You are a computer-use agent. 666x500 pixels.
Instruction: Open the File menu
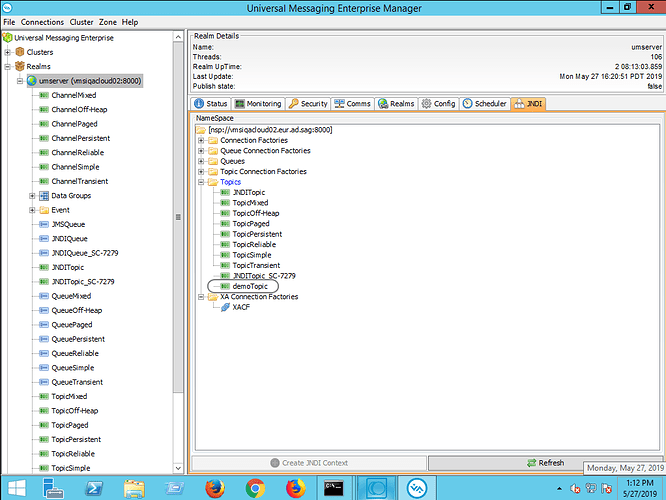9,22
